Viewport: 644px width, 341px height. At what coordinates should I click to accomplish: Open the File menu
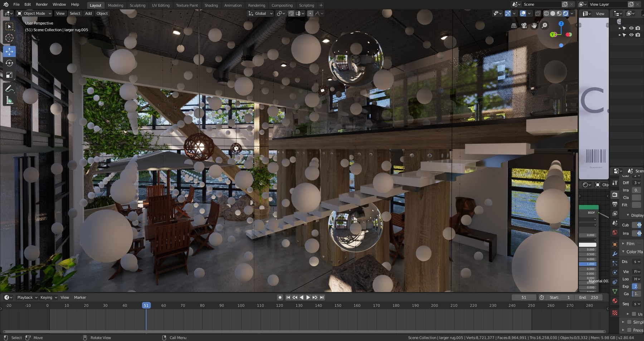[16, 4]
